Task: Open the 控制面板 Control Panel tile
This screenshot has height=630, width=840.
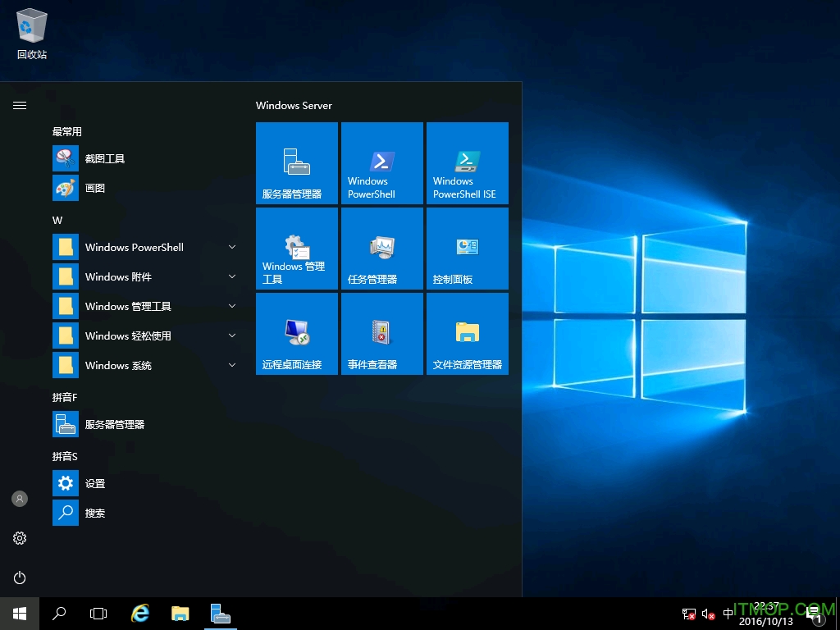Action: [467, 249]
